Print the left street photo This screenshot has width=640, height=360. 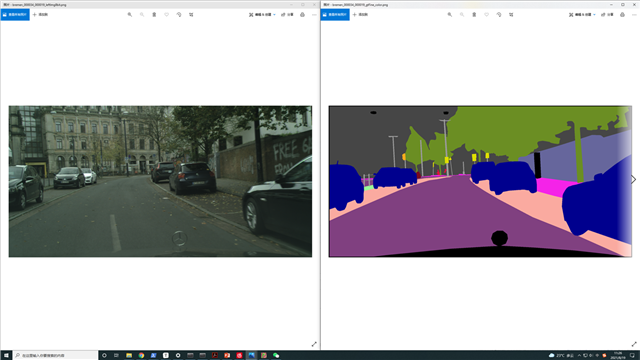[302, 14]
